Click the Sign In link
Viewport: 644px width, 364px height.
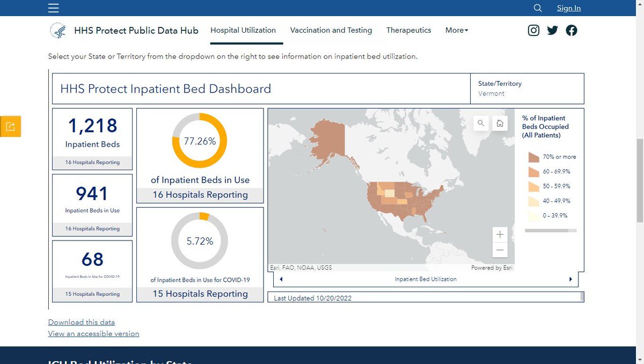tap(569, 8)
